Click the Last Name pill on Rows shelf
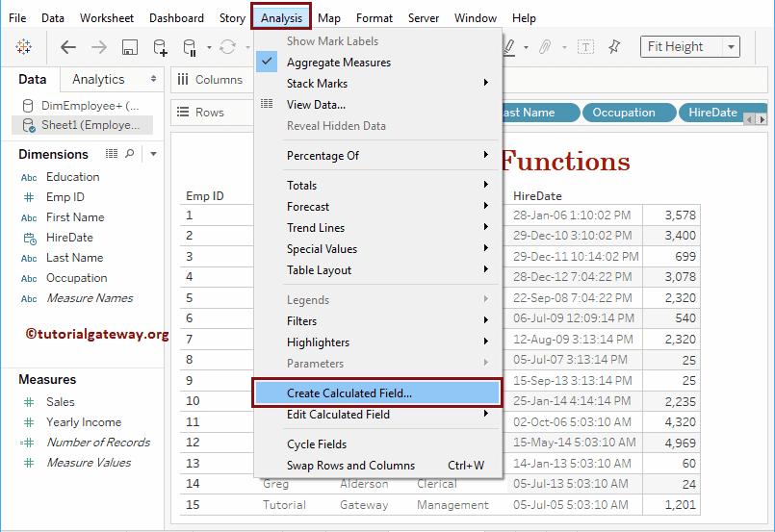The width and height of the screenshot is (775, 532). pyautogui.click(x=540, y=113)
